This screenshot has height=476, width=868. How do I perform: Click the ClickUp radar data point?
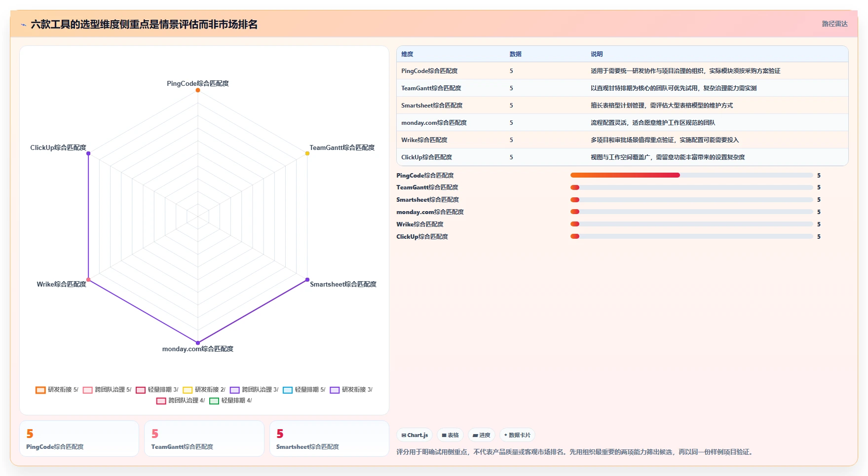(x=88, y=153)
